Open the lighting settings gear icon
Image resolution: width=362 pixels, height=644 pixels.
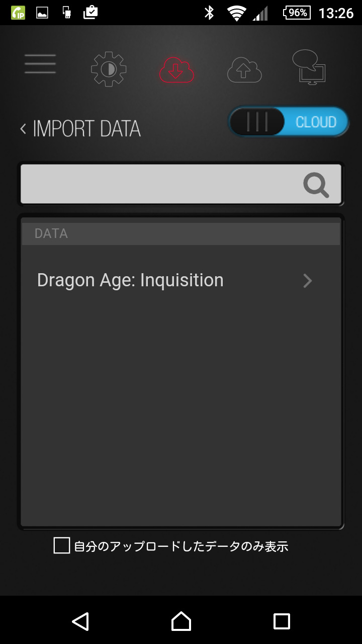point(109,69)
